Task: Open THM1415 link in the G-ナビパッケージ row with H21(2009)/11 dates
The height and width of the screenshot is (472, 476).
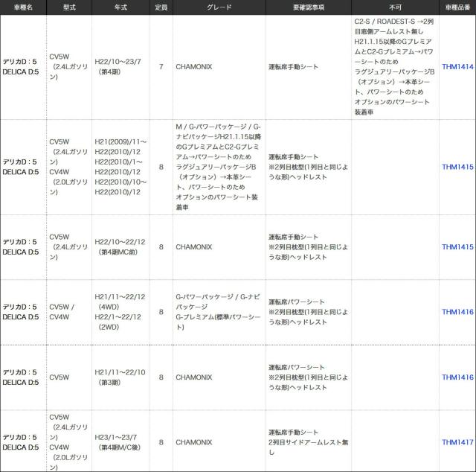Action: point(457,167)
